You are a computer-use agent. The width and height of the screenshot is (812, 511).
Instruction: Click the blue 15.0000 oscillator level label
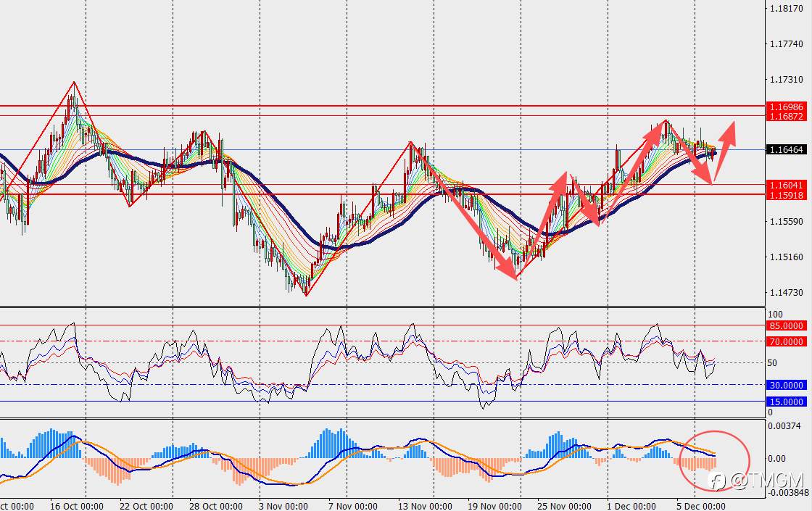click(786, 402)
